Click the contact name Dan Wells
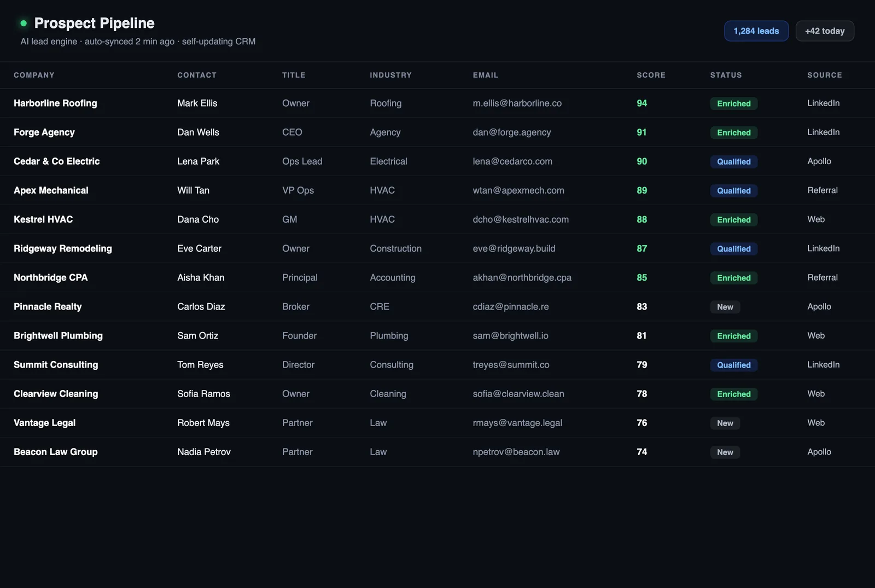875x588 pixels. pos(198,132)
